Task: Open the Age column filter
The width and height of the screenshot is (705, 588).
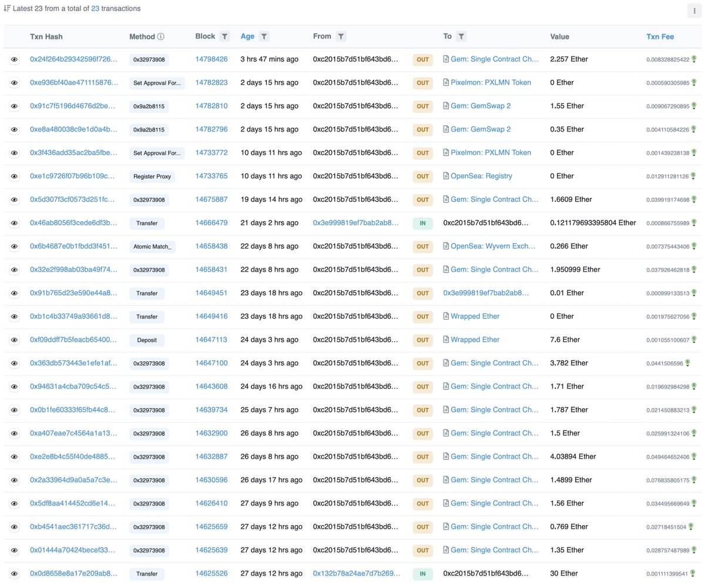Action: pyautogui.click(x=263, y=36)
